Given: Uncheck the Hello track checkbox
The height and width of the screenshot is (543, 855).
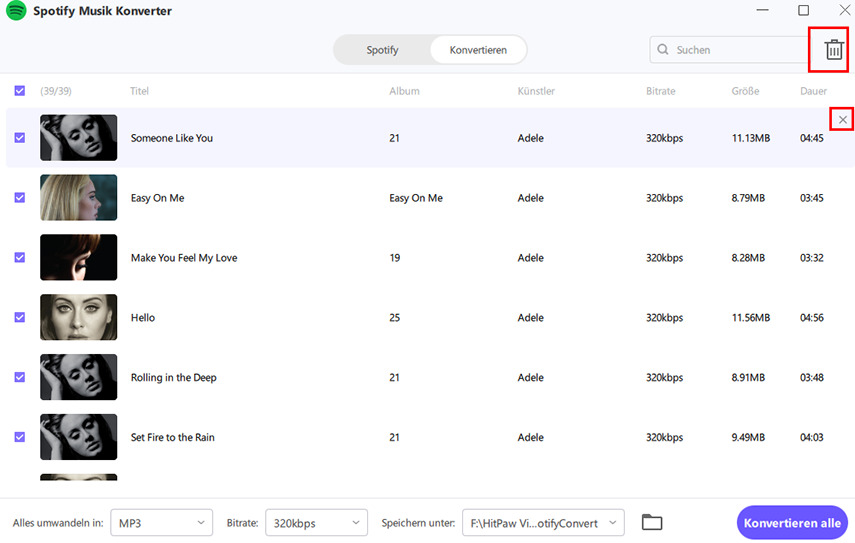Looking at the screenshot, I should 20,317.
